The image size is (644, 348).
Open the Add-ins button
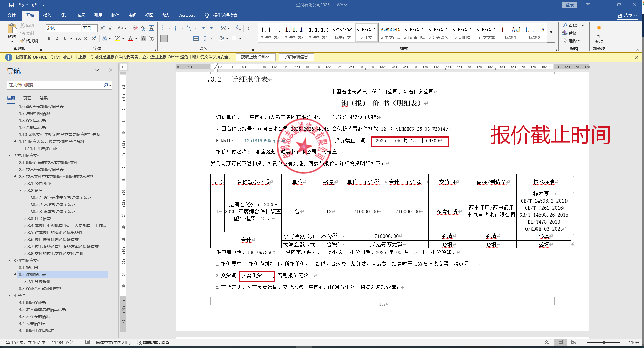point(599,34)
